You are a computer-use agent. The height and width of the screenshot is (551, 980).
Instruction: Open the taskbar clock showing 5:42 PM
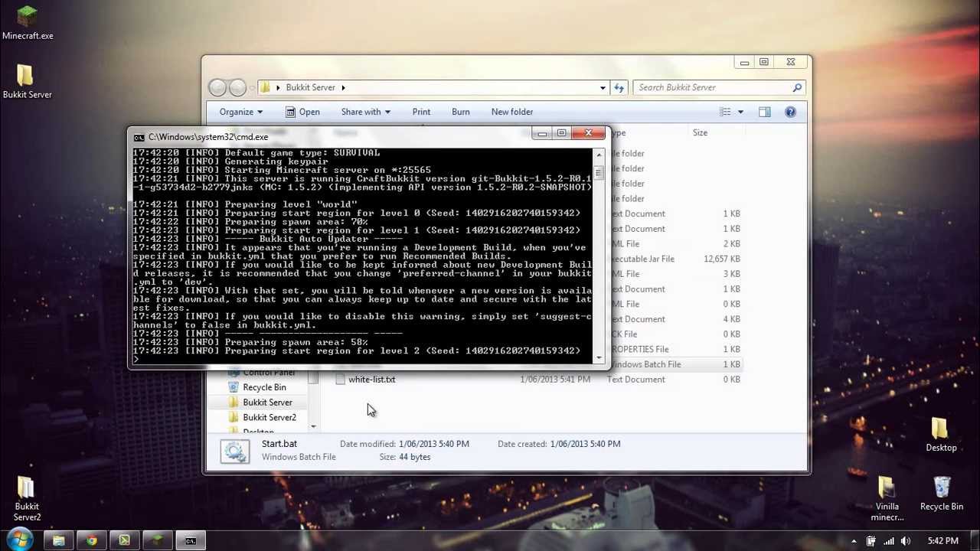pyautogui.click(x=942, y=541)
